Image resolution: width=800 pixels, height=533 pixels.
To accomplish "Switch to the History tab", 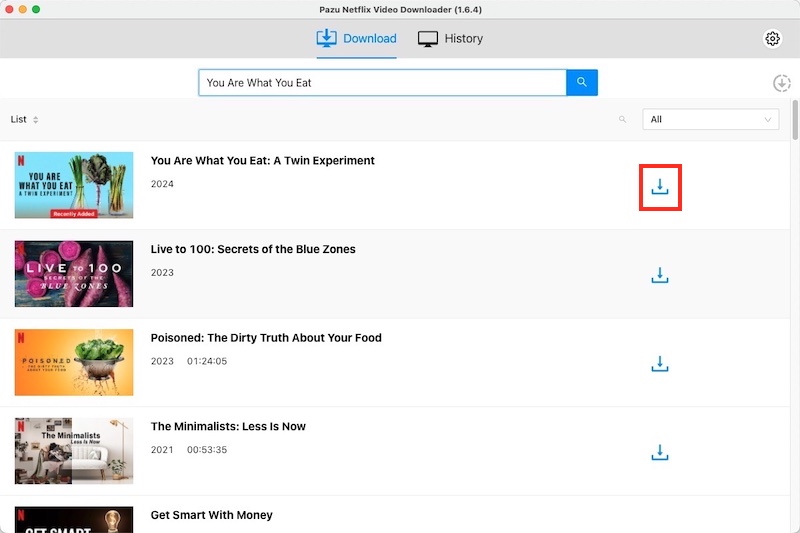I will (x=450, y=39).
